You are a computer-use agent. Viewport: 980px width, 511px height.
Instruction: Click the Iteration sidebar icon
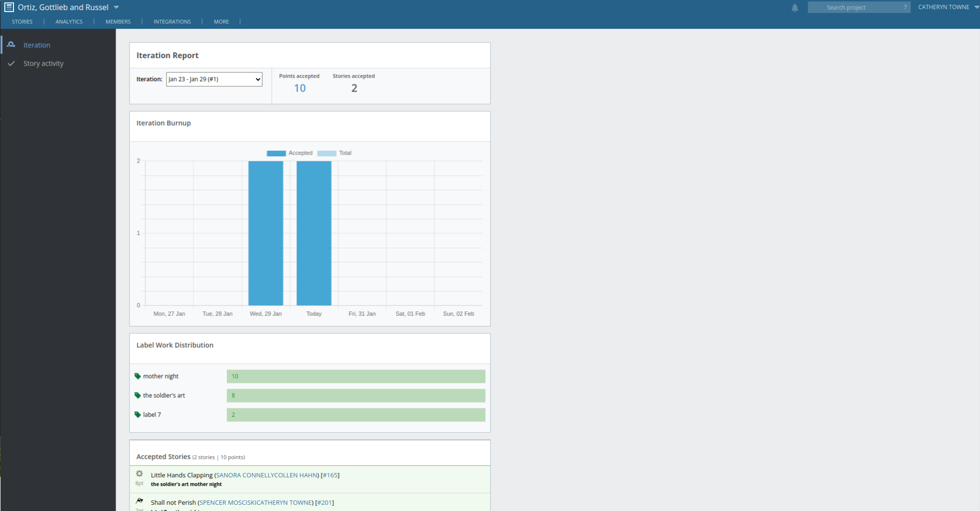pos(11,45)
